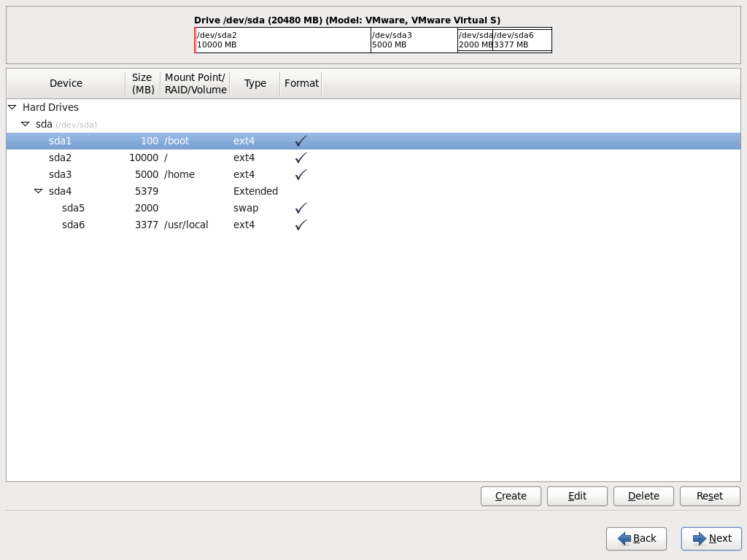Collapse the sda4 extended partition
The width and height of the screenshot is (747, 560).
[38, 191]
